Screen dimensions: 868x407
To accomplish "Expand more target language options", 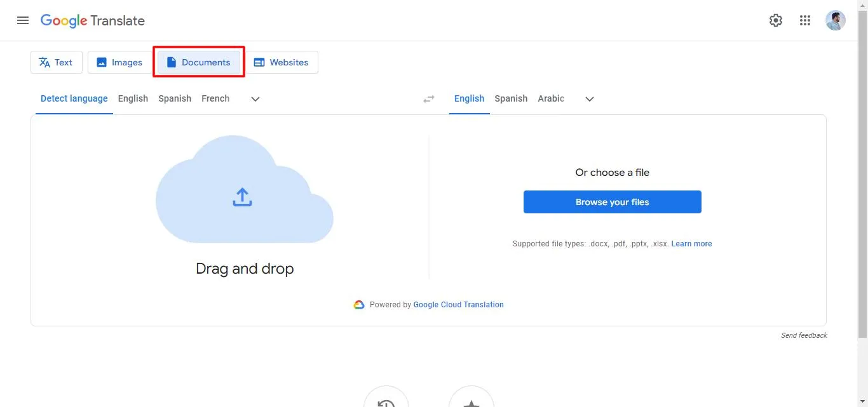I will [589, 99].
